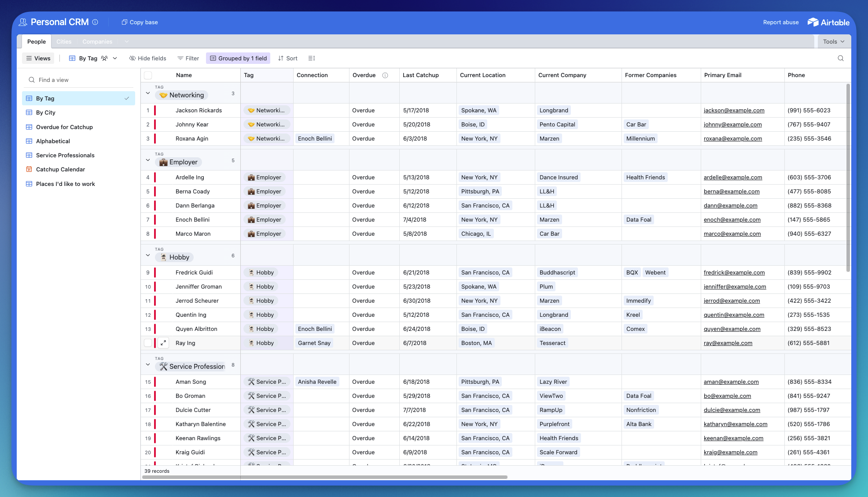Viewport: 868px width, 497px height.
Task: Open the Tools dropdown
Action: tap(833, 41)
